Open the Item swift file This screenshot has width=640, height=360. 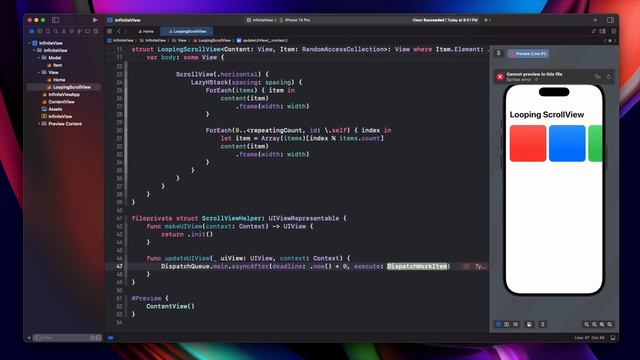[55, 65]
